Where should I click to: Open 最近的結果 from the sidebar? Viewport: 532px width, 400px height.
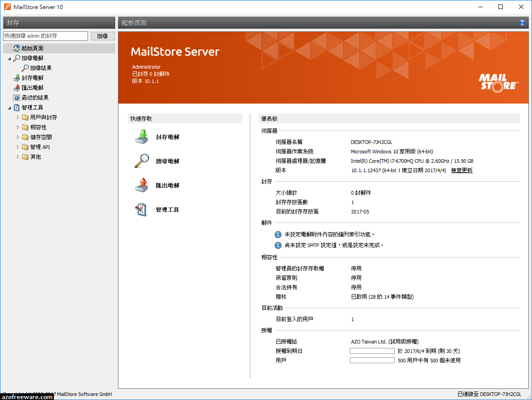tap(34, 97)
